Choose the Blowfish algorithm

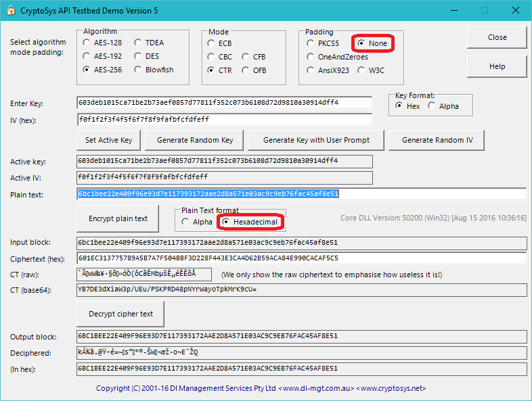coord(139,70)
